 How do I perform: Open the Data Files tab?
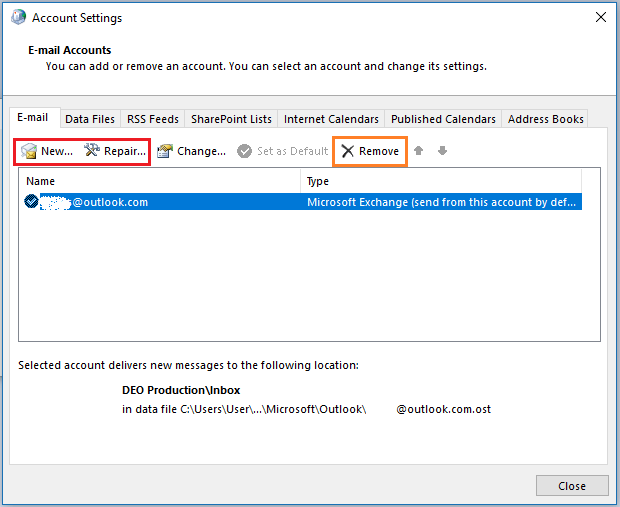tap(90, 119)
